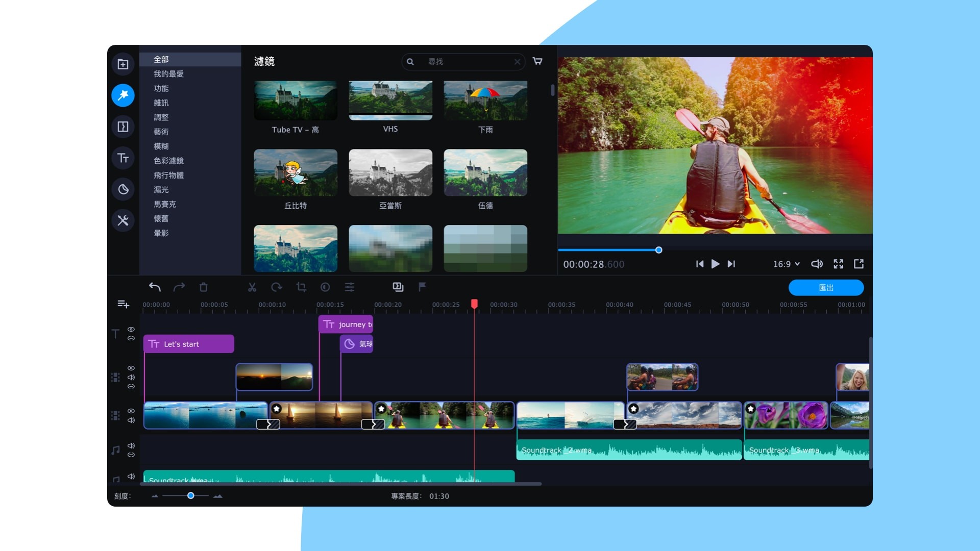
Task: Click the add track button
Action: point(123,304)
